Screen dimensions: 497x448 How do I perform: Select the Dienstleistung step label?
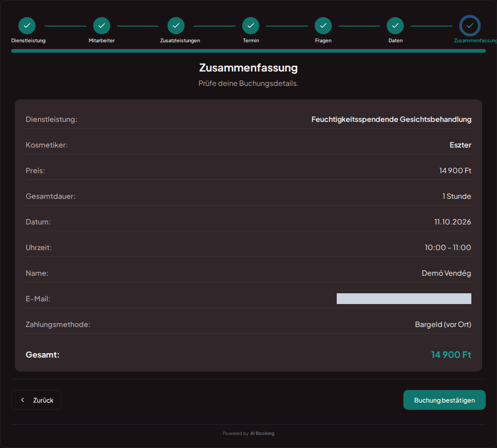coord(28,40)
